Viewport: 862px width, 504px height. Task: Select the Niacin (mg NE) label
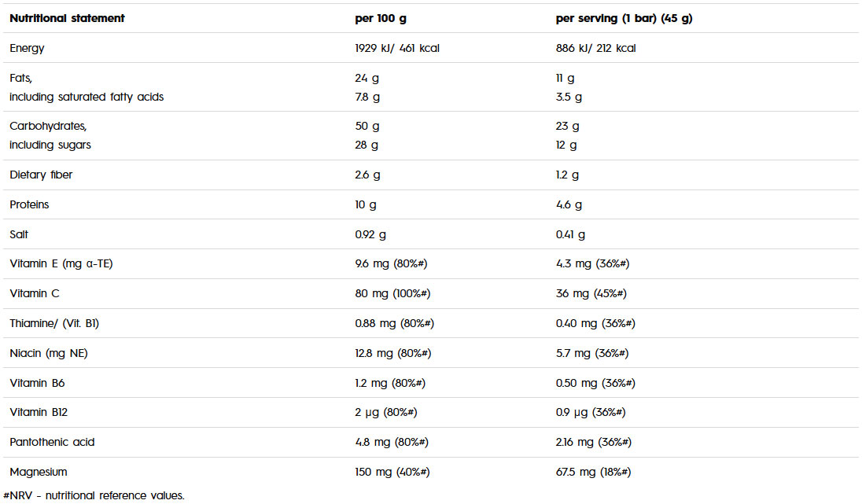pyautogui.click(x=49, y=353)
